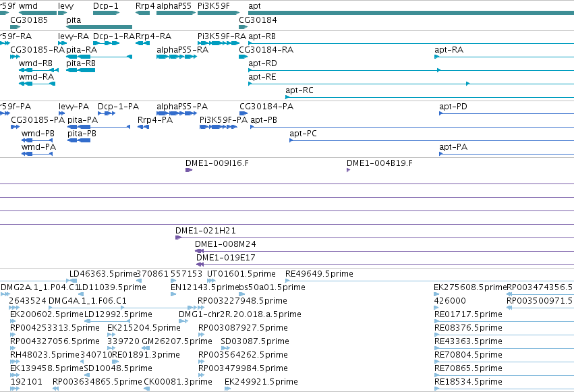Click the DME1-009I16.F marker glyph
The height and width of the screenshot is (392, 574).
click(x=189, y=170)
